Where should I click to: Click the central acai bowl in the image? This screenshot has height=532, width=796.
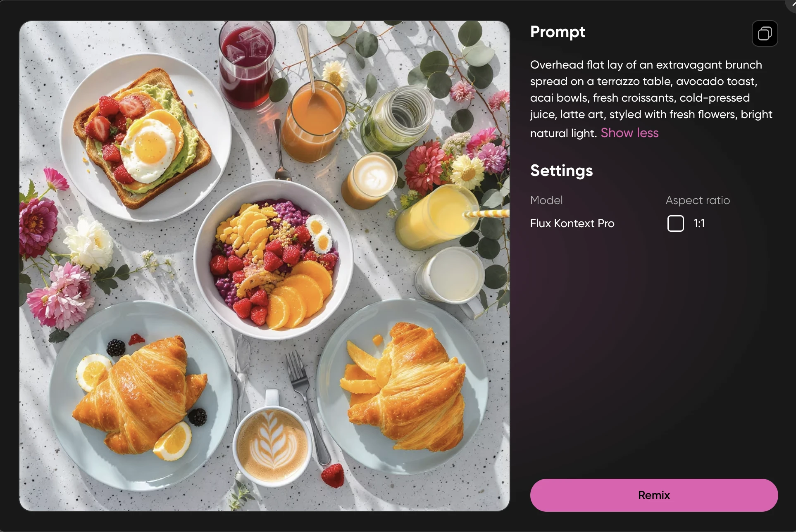274,260
